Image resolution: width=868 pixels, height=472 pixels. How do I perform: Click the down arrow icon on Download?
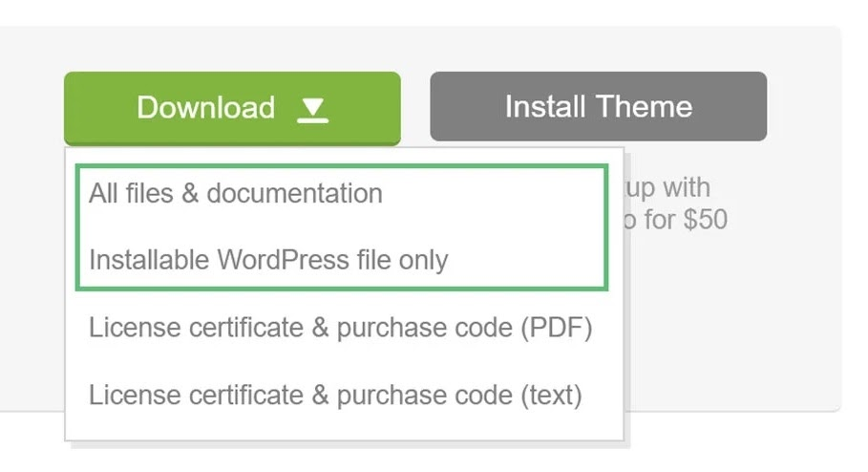(312, 109)
